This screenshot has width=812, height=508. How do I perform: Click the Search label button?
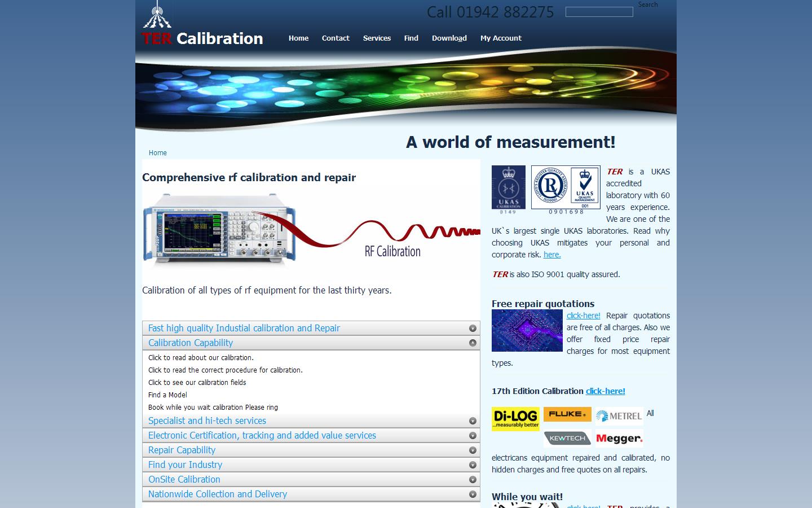point(648,5)
